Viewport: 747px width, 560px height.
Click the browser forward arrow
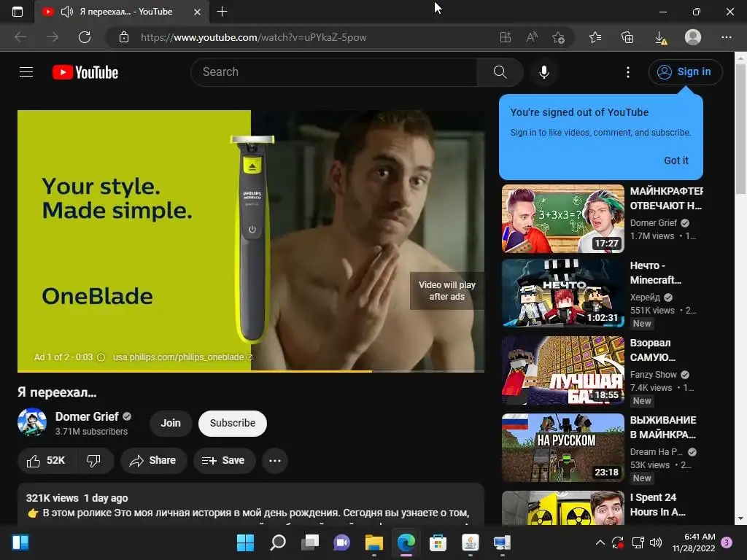point(53,37)
